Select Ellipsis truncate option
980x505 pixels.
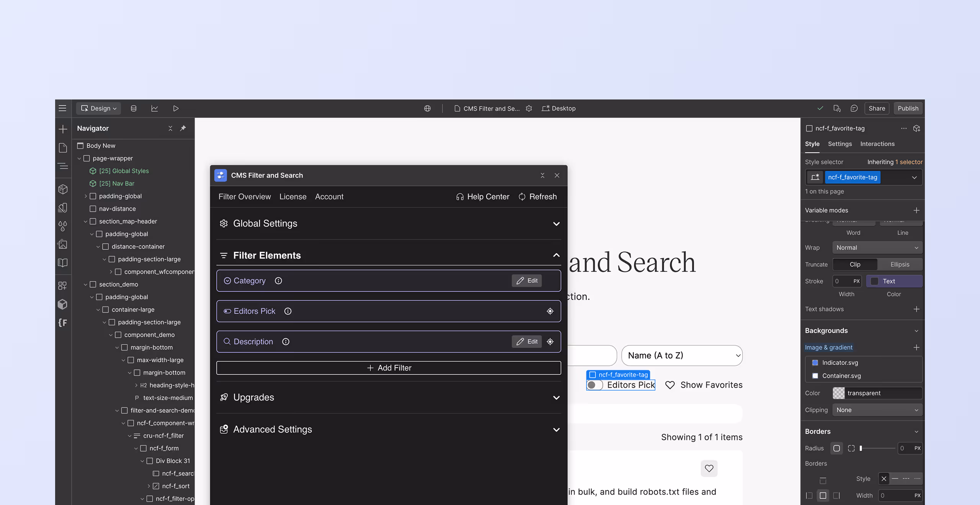(x=900, y=264)
